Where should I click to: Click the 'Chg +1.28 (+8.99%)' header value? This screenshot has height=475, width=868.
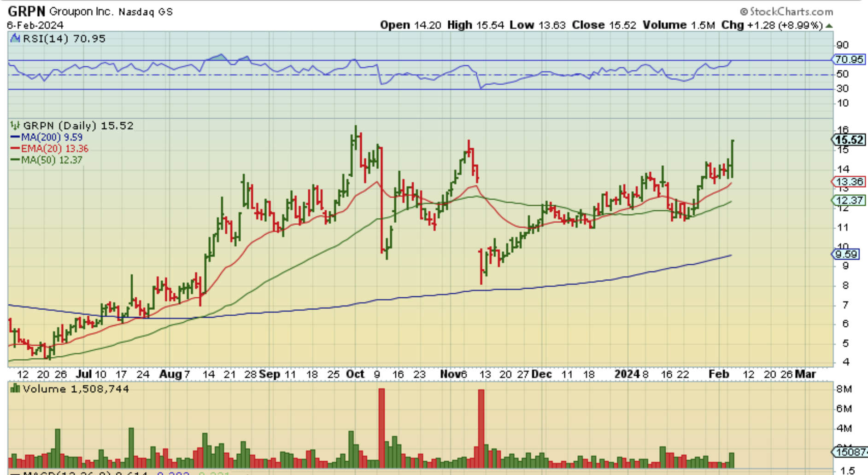coord(772,25)
